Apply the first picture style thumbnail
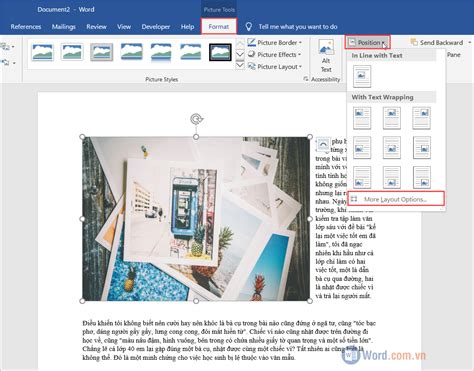The image size is (474, 371). (42, 52)
